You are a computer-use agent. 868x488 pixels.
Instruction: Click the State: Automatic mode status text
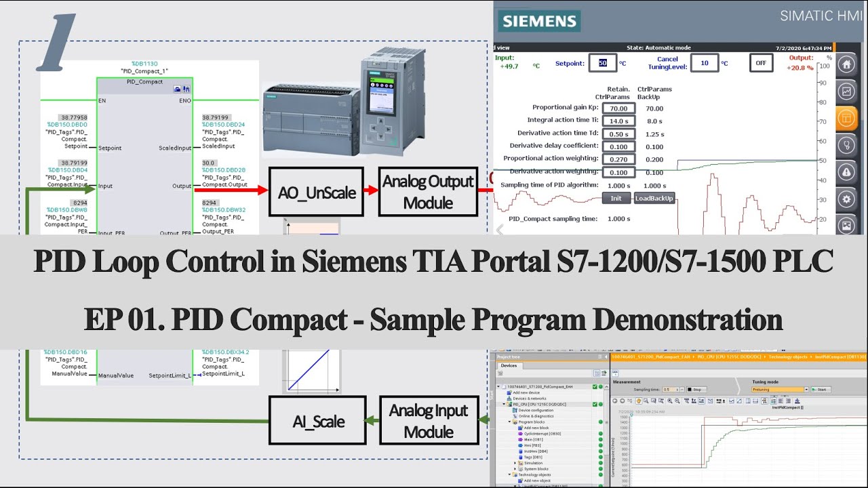pos(658,48)
